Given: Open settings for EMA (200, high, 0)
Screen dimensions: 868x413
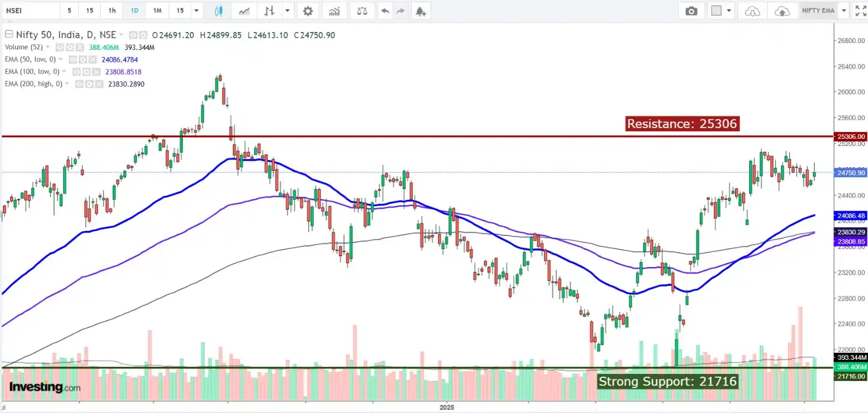Looking at the screenshot, I should (x=89, y=84).
